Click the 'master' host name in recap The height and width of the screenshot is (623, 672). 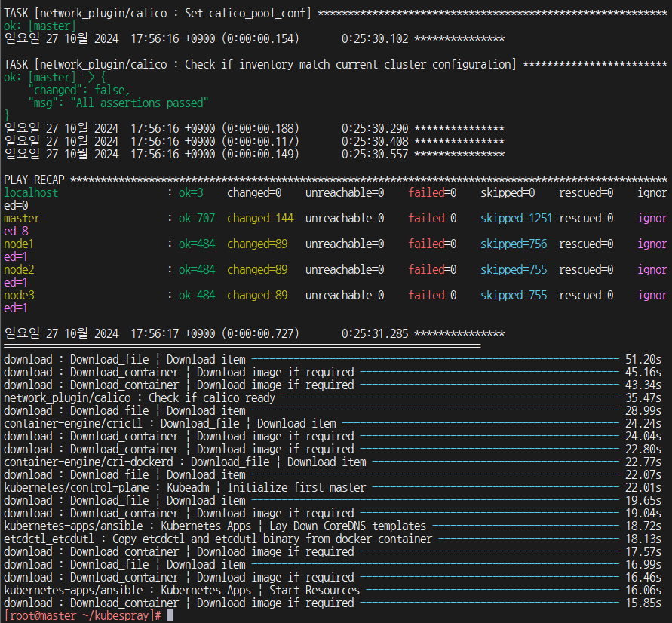point(22,219)
